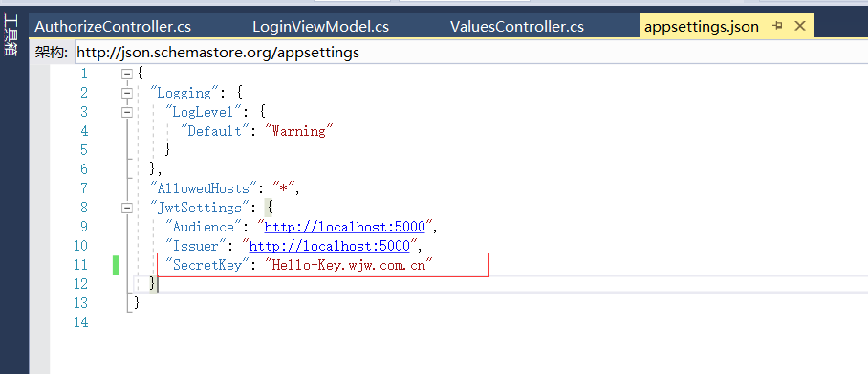Collapse the LogLevel block on line 3
This screenshot has height=374, width=868.
coord(127,112)
